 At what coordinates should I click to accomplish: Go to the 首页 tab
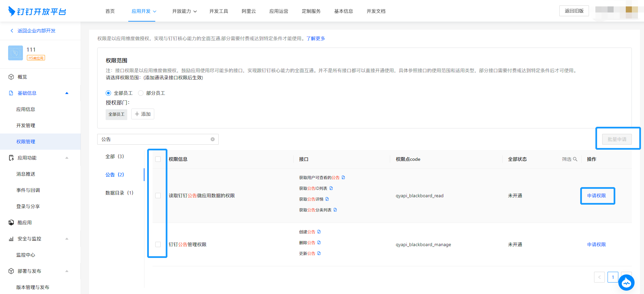(110, 11)
